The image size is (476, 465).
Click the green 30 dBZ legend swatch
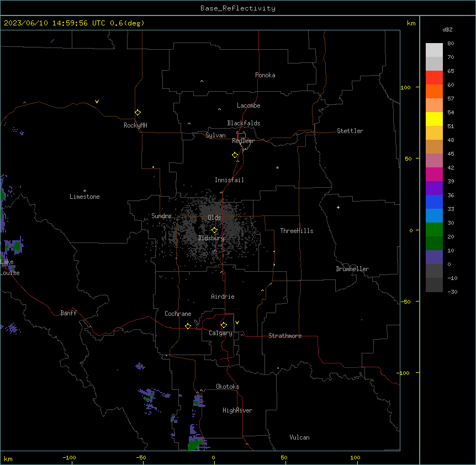click(x=434, y=230)
